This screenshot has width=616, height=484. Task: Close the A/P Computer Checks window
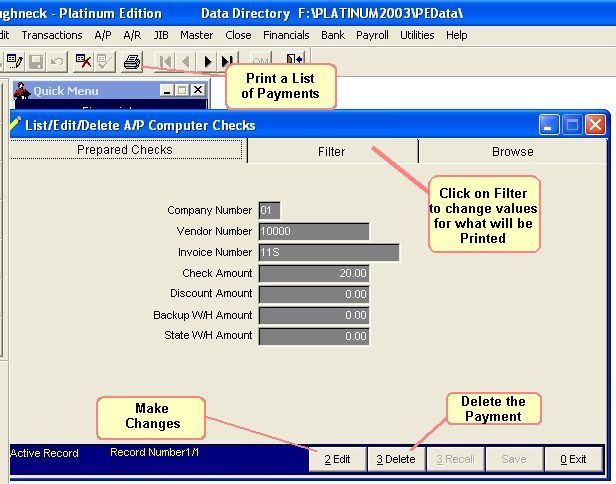595,125
